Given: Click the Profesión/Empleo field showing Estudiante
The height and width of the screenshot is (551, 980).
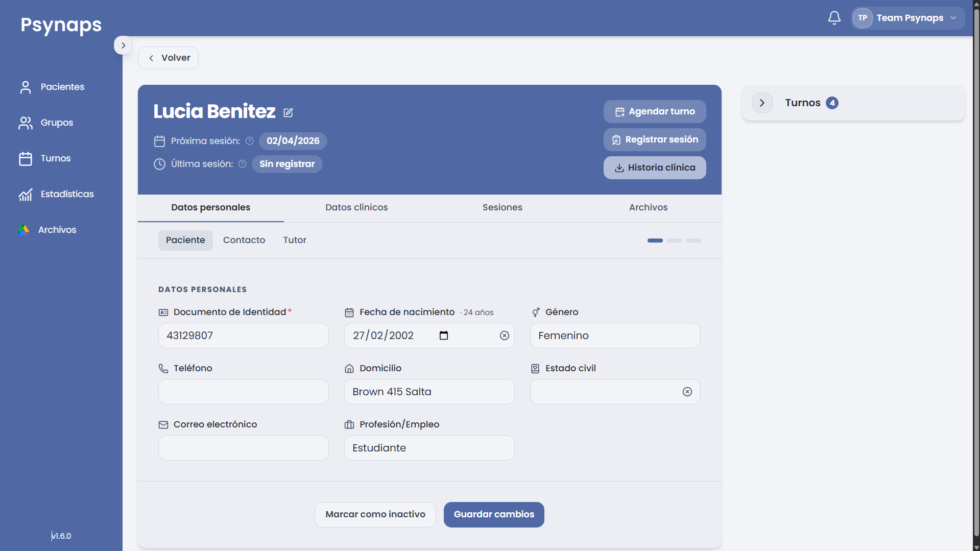Looking at the screenshot, I should coord(429,448).
